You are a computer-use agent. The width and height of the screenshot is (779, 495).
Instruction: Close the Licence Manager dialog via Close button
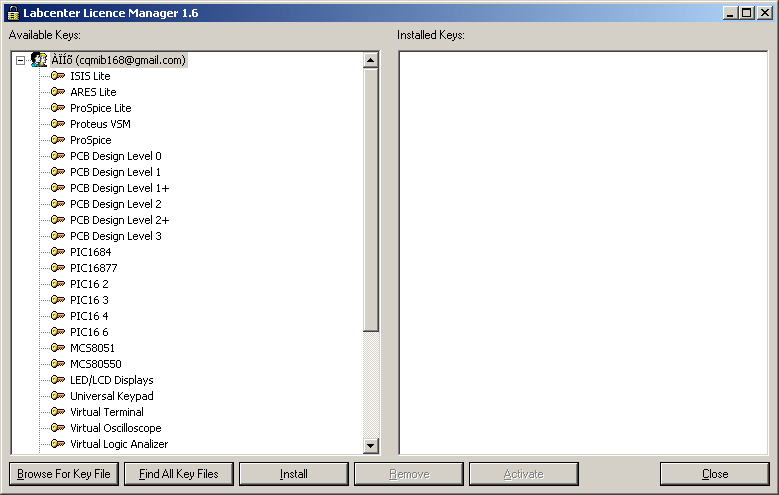point(714,474)
